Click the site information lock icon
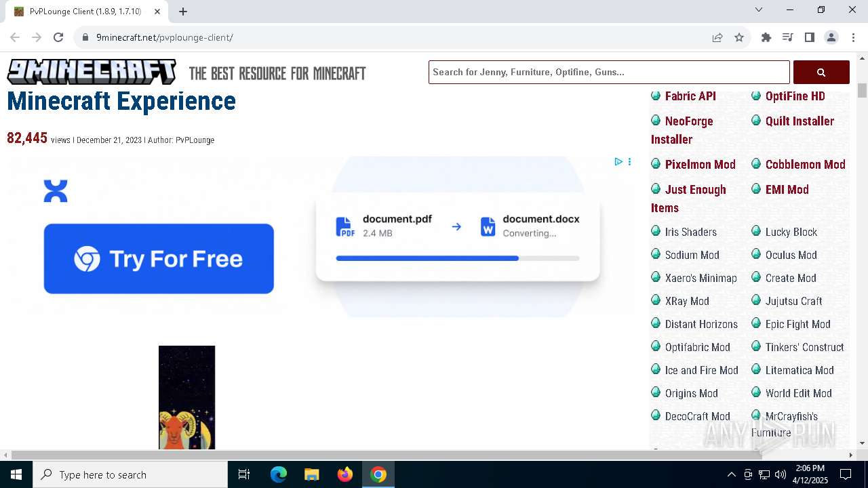 pos(85,37)
